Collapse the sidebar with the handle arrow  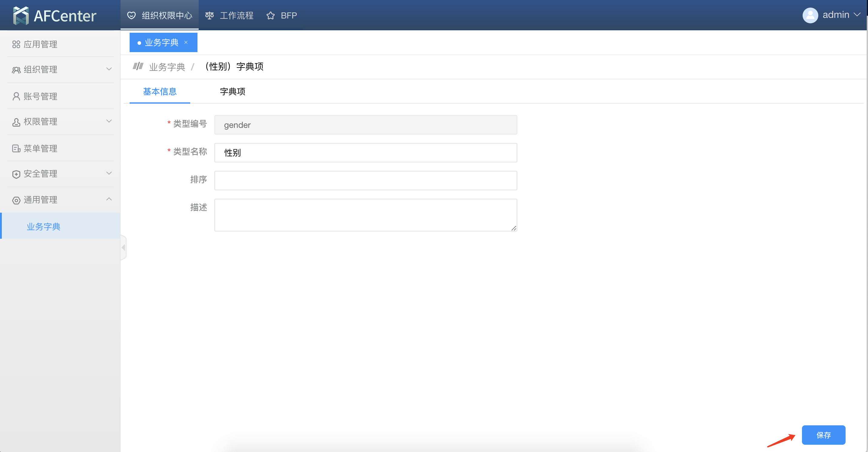coord(123,248)
